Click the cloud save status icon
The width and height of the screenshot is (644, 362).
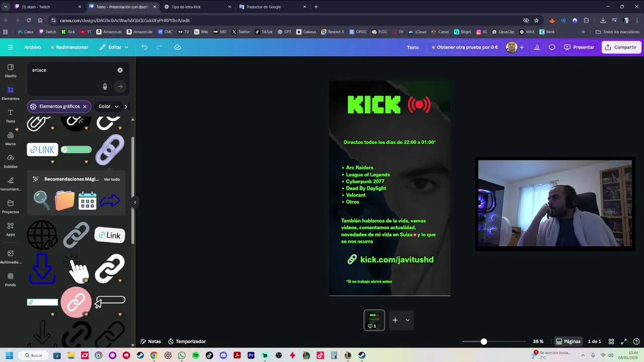point(177,47)
